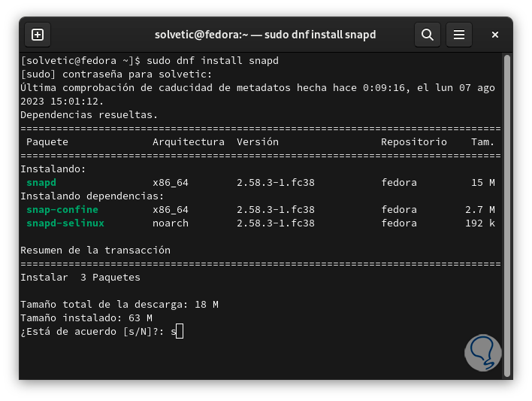The width and height of the screenshot is (532, 401).
Task: Open the hamburger main menu
Action: click(x=459, y=35)
